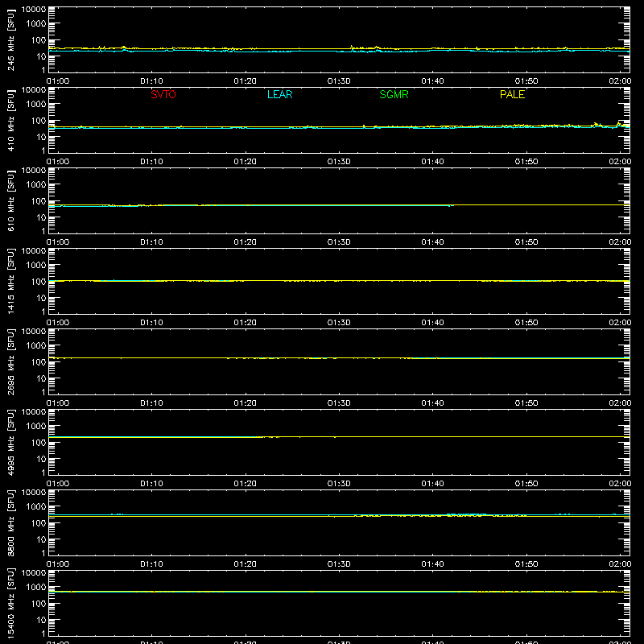
Task: Click the 01:10 time label under 410 MHz plot
Action: click(151, 162)
